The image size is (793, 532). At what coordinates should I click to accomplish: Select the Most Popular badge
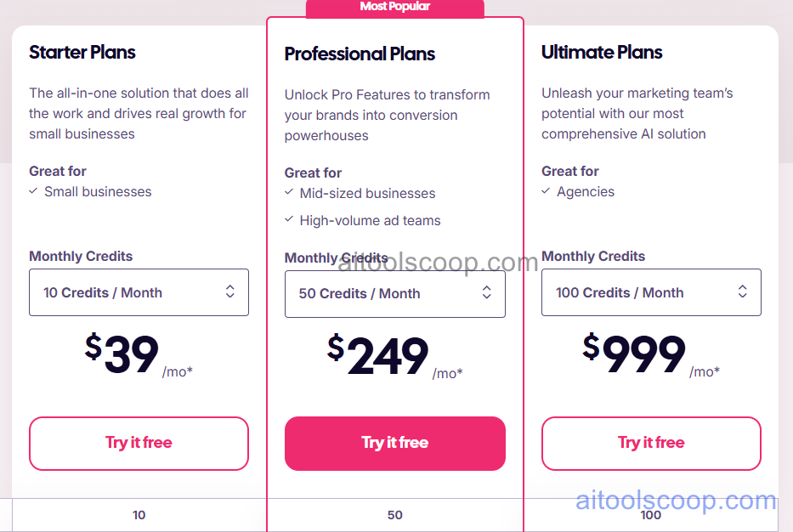[394, 7]
